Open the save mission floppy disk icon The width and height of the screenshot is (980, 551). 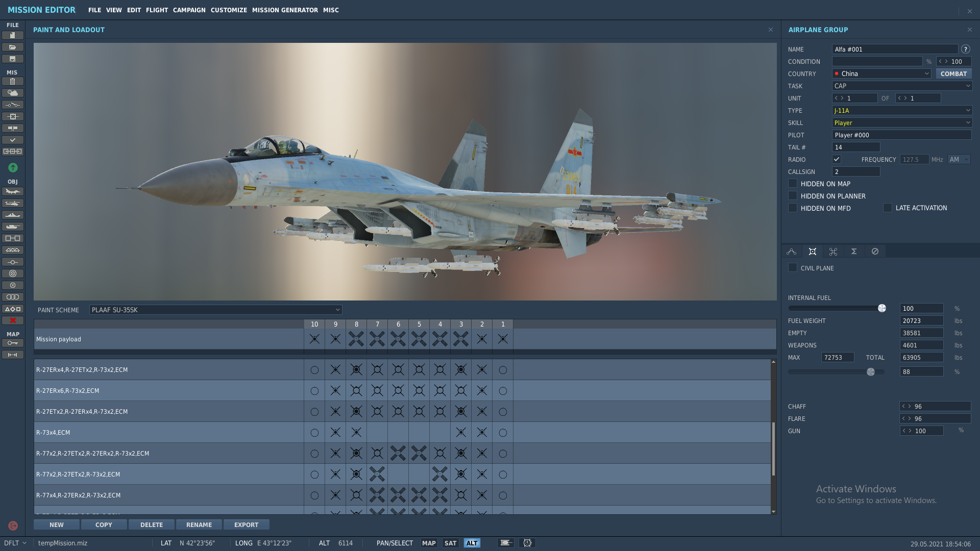click(x=13, y=59)
